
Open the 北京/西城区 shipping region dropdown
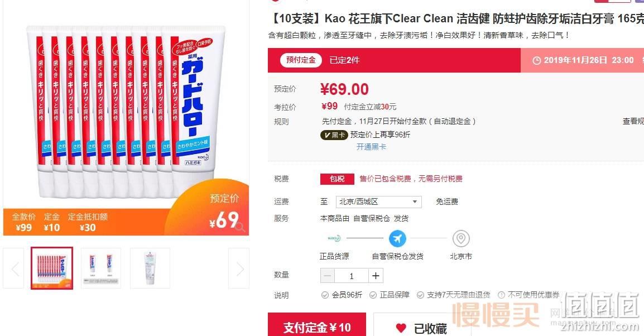pos(379,201)
